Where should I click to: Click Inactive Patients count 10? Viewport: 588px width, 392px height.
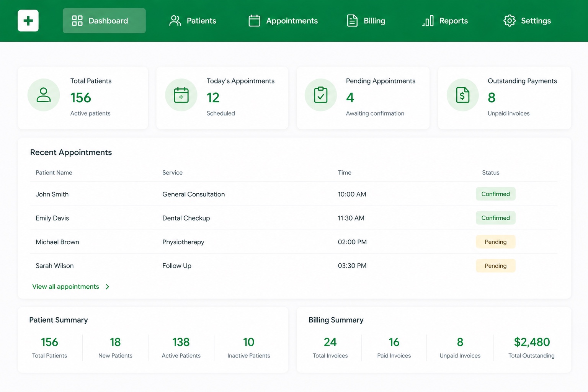(x=249, y=342)
